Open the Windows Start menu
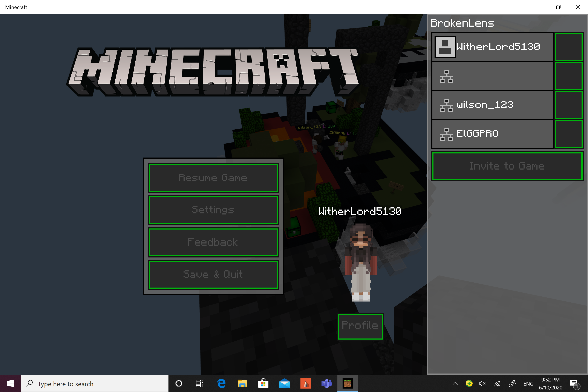 coord(10,383)
